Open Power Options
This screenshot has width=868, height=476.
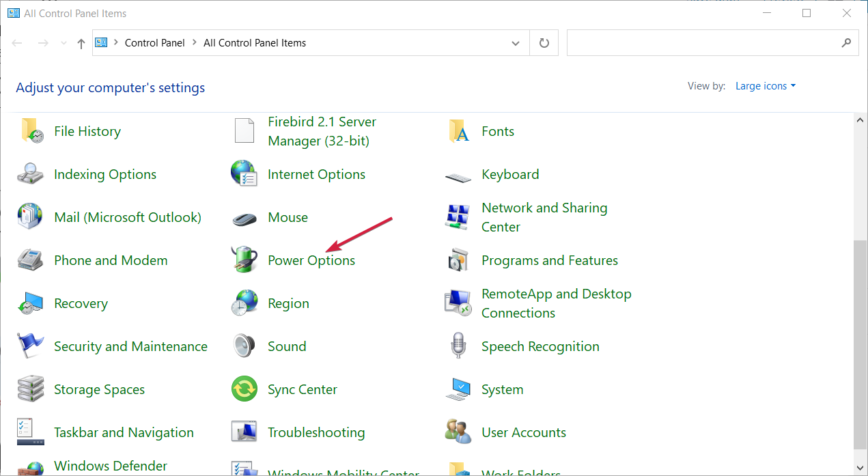point(311,260)
